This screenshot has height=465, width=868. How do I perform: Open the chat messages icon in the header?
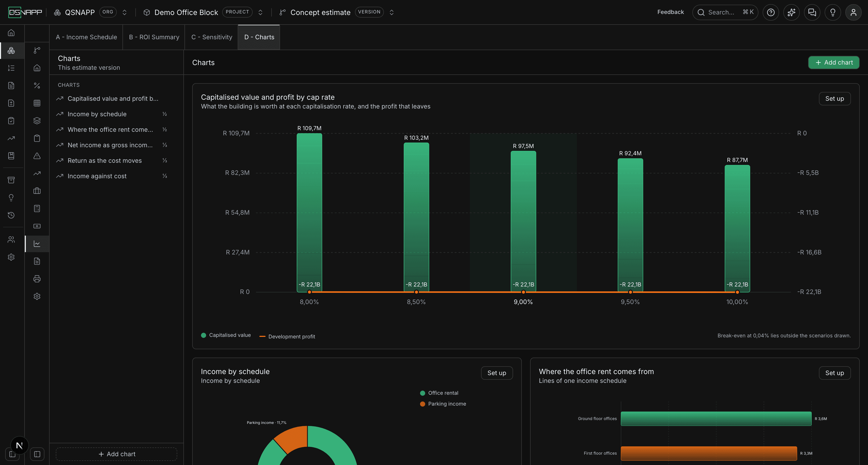812,12
